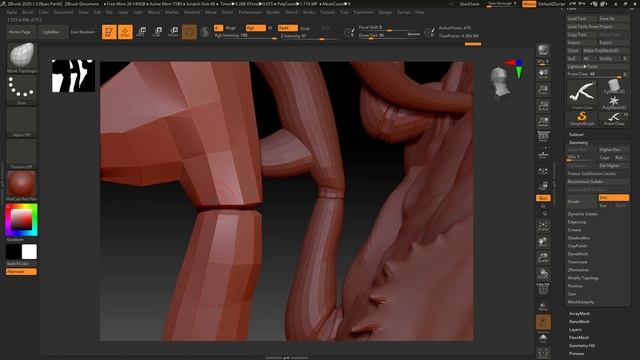Click the QuickSave button
This screenshot has width=640, height=360.
pyautogui.click(x=469, y=4)
